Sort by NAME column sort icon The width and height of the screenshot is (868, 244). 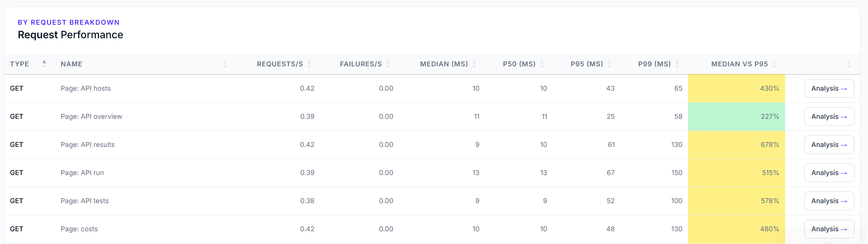(225, 64)
